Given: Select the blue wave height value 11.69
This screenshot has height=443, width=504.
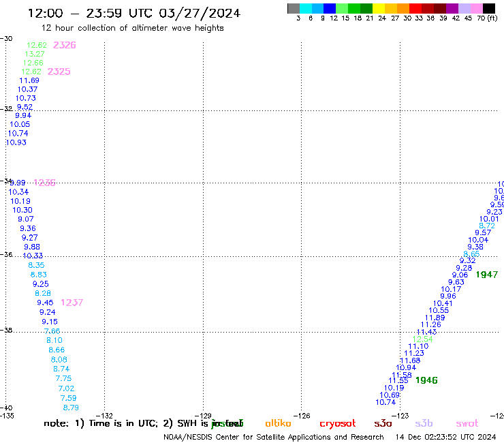Looking at the screenshot, I should [29, 80].
